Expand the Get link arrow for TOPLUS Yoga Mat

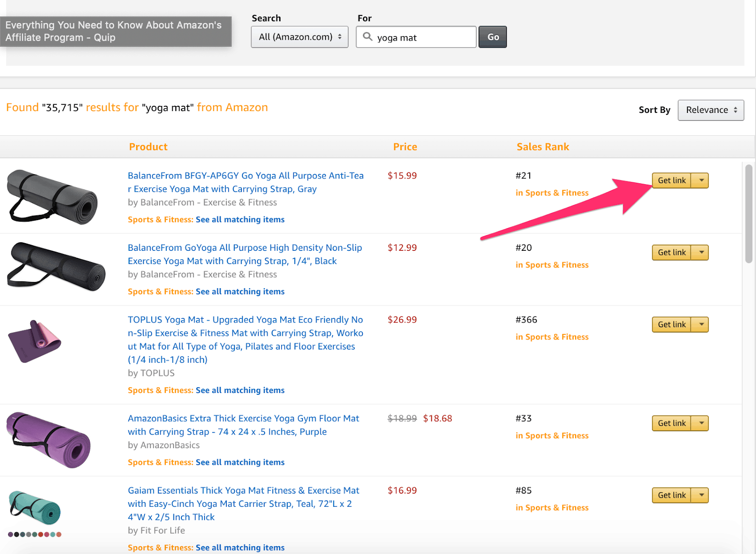click(x=701, y=324)
